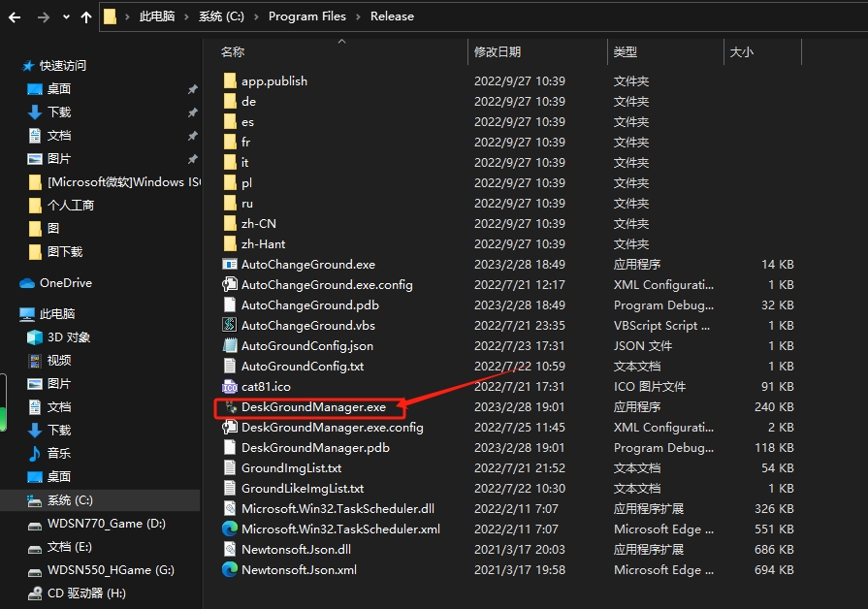Select 系统 (C:) drive in sidebar
Screen dimensions: 868x609
(100, 500)
